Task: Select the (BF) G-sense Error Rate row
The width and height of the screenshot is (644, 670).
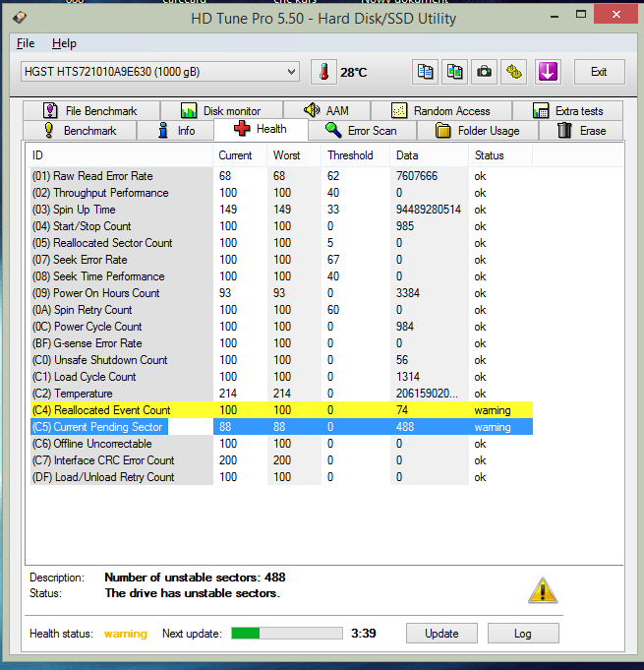Action: [x=282, y=343]
